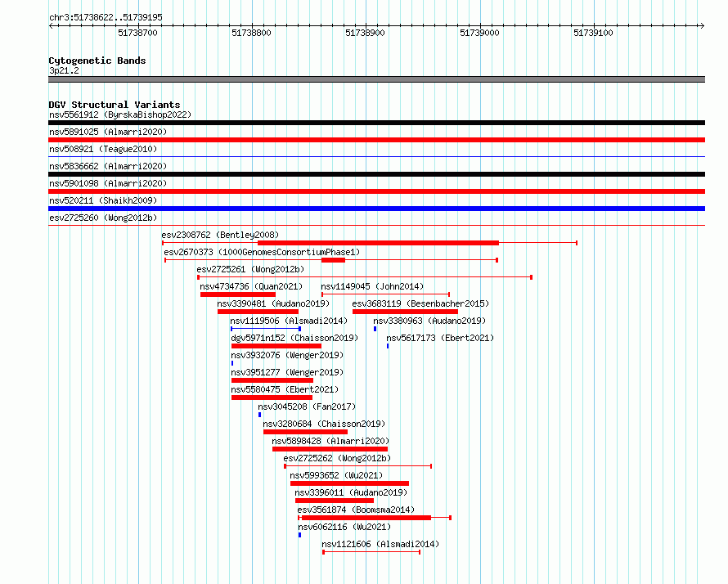728x584 pixels.
Task: Click the thick red bar of esv2308762
Action: [379, 243]
